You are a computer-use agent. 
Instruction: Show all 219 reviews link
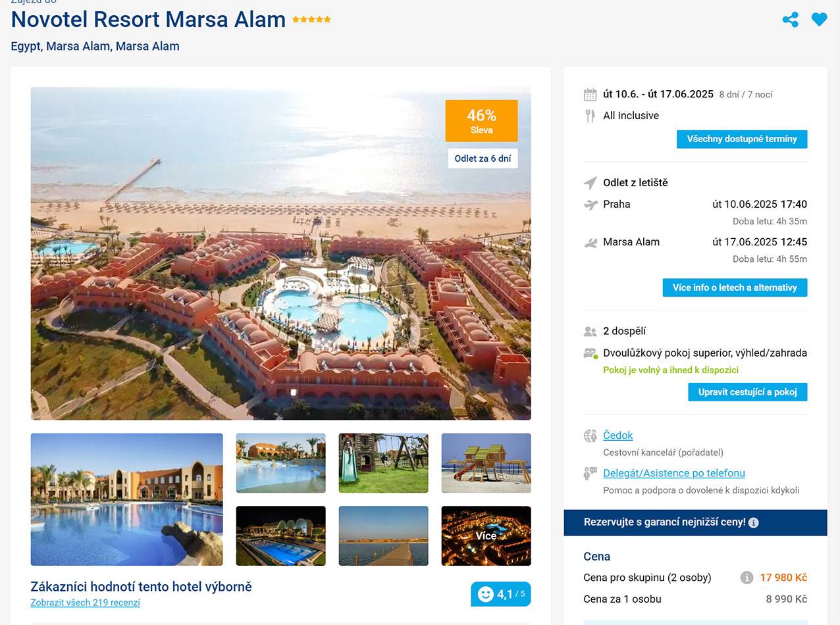click(x=85, y=603)
